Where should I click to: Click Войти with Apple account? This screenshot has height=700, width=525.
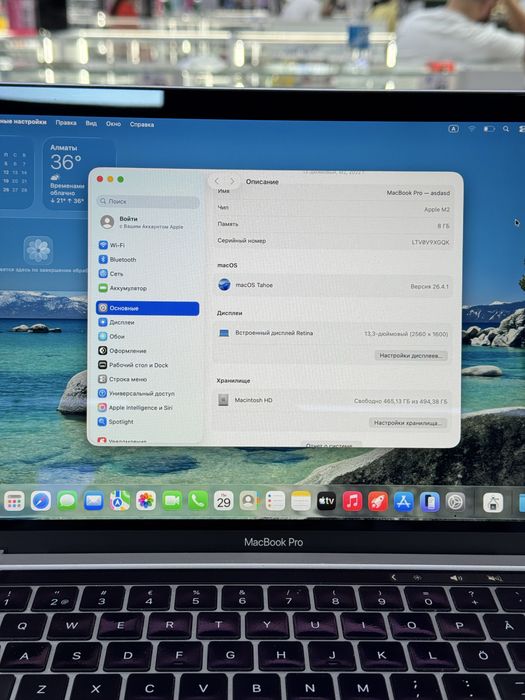click(147, 222)
